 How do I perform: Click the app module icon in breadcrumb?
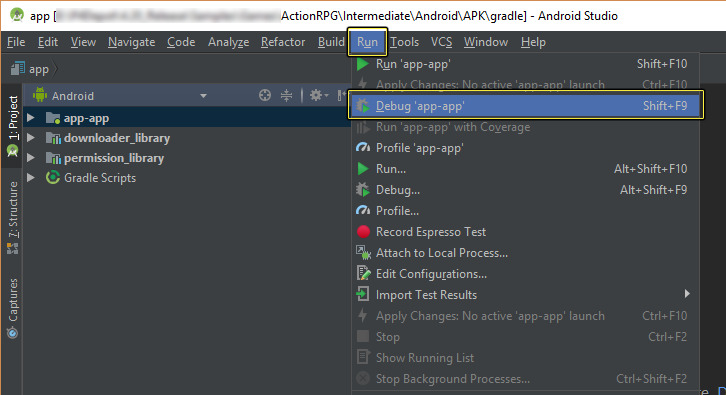[18, 69]
